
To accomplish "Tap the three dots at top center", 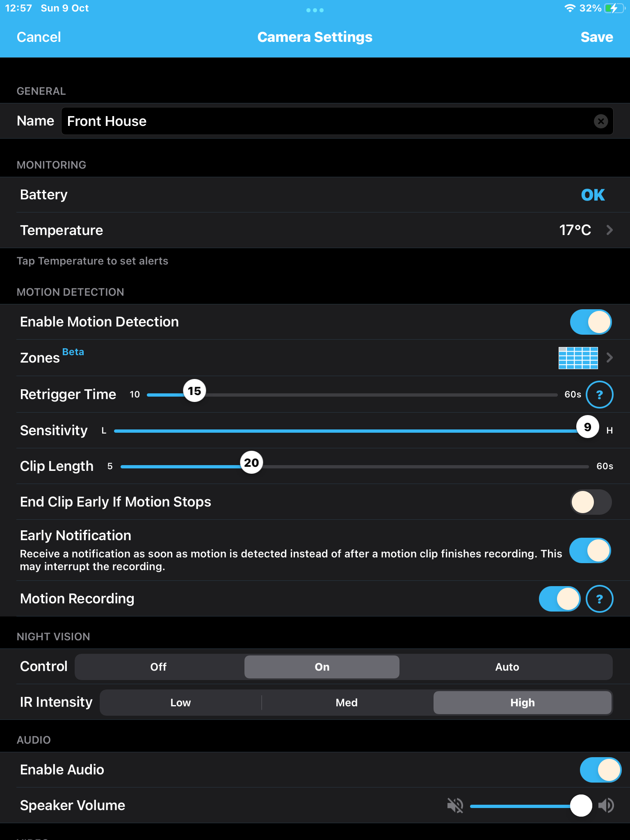I will pos(315,10).
